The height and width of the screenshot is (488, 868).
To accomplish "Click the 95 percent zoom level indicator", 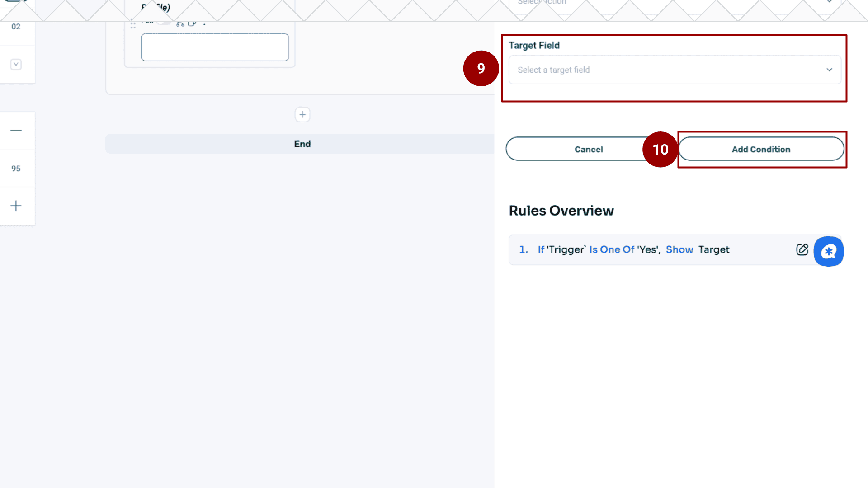I will point(16,168).
